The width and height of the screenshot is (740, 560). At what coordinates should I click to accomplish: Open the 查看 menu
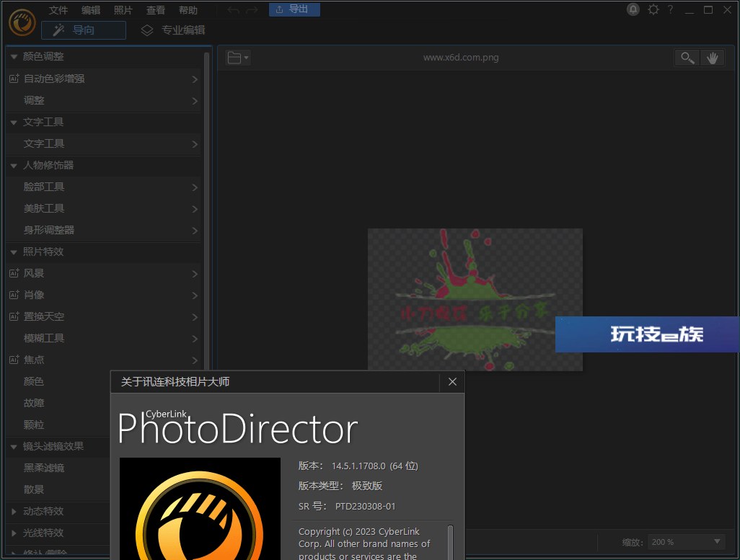[x=156, y=10]
